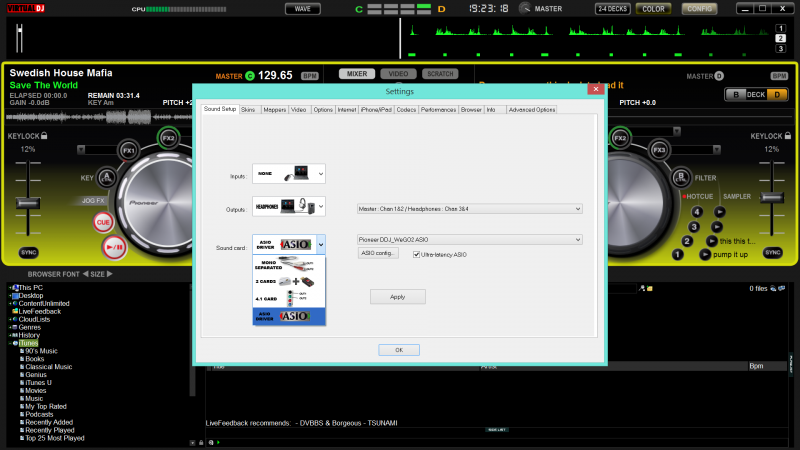Toggle left deck KEYLOCK
This screenshot has height=450, width=800.
pyautogui.click(x=28, y=136)
